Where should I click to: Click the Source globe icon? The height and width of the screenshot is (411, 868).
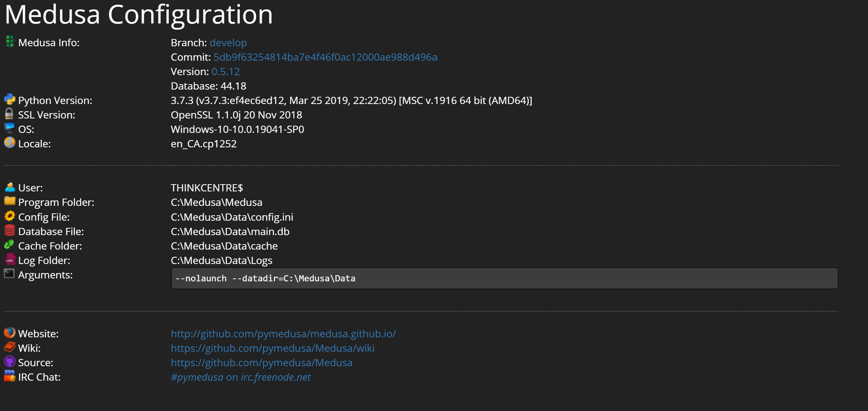pyautogui.click(x=9, y=362)
